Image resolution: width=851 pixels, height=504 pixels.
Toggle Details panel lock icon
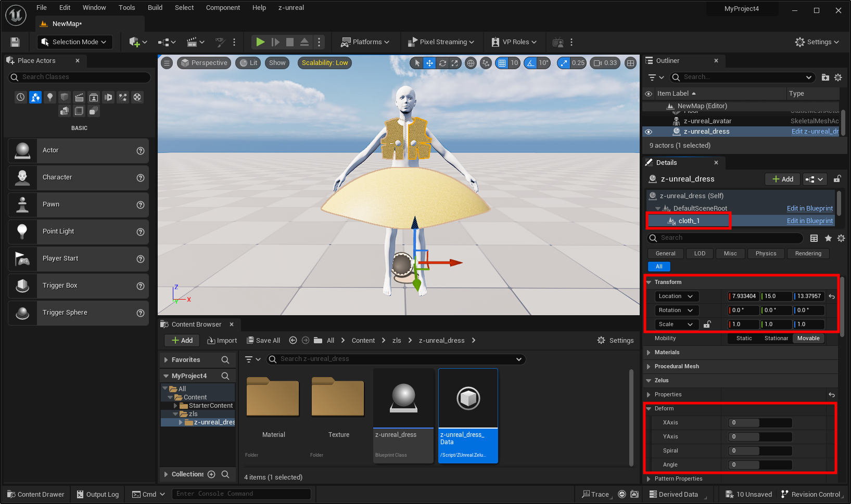(837, 179)
